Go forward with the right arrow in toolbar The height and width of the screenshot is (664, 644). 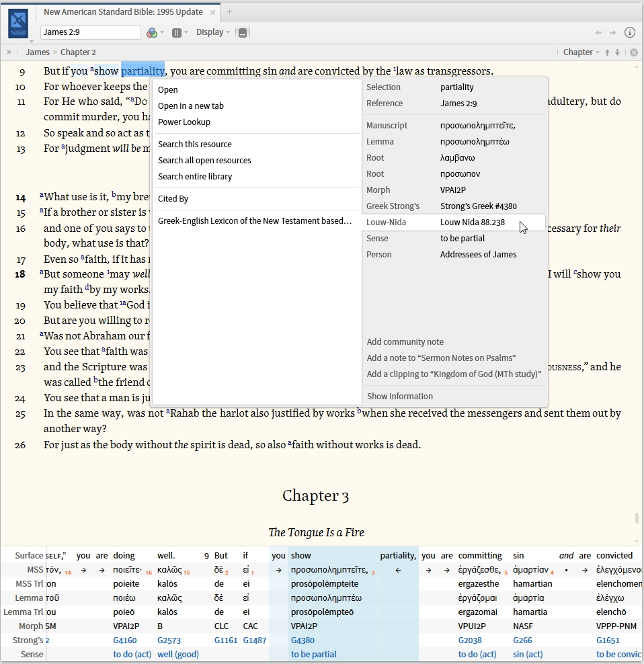click(612, 33)
